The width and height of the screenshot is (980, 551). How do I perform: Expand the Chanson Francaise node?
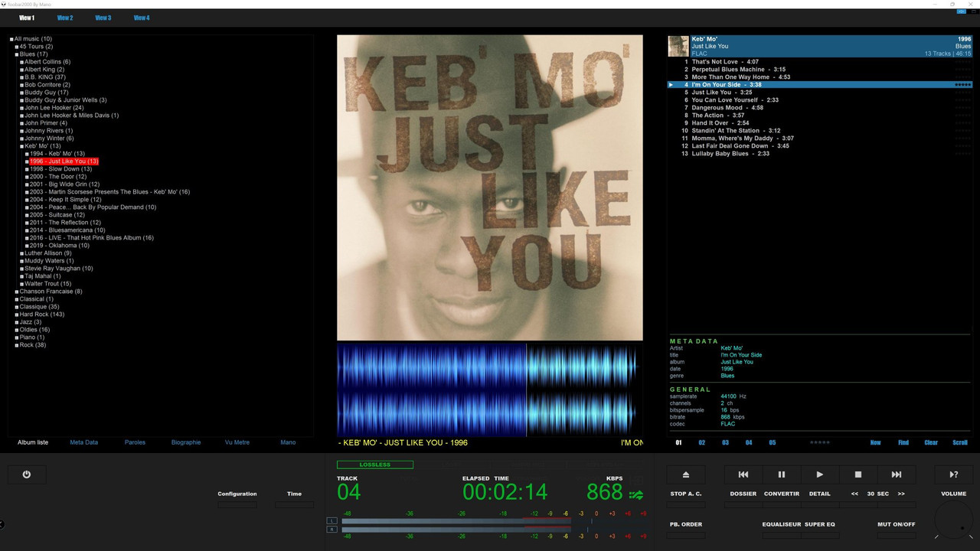[17, 292]
